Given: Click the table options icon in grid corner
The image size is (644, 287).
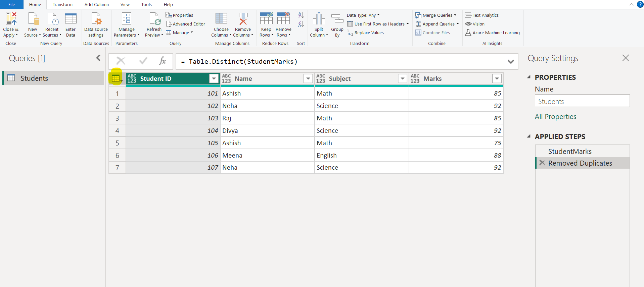Looking at the screenshot, I should click(x=116, y=79).
